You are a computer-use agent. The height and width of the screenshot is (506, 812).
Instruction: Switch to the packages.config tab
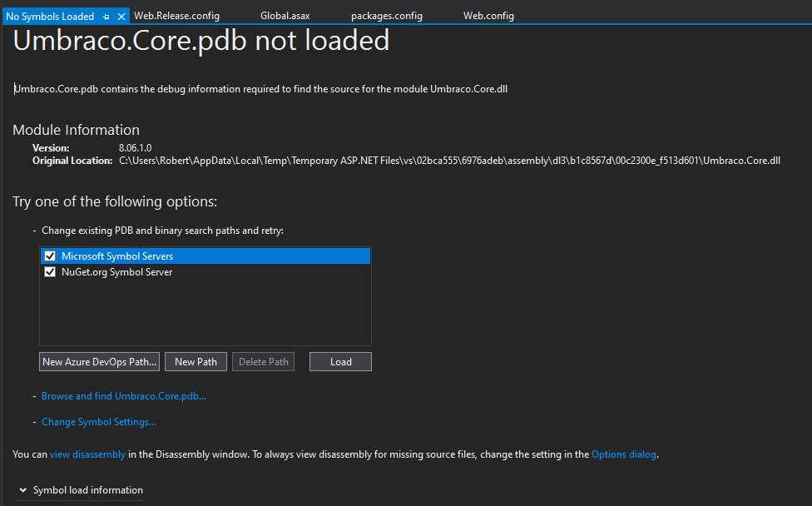386,16
